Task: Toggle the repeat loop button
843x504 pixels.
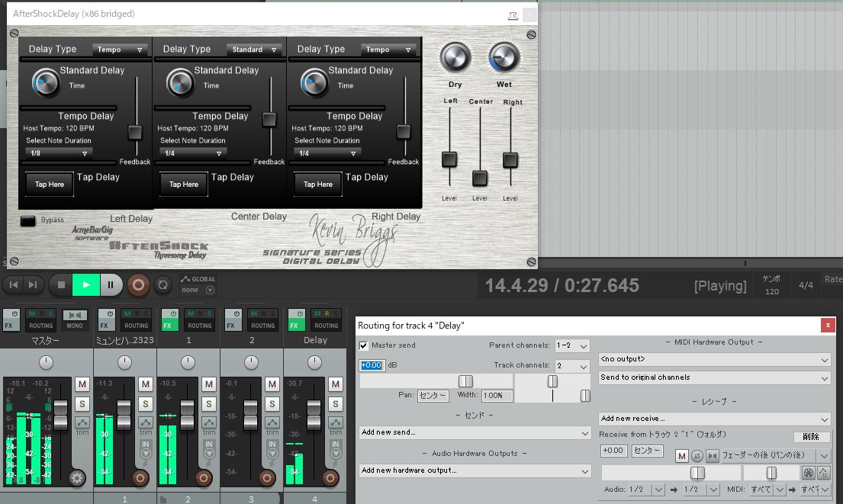Action: coord(163,284)
